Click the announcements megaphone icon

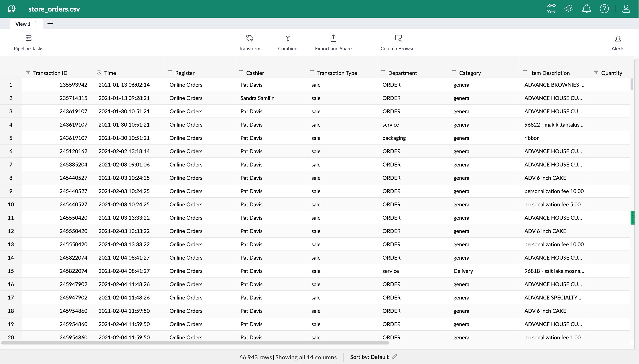568,8
